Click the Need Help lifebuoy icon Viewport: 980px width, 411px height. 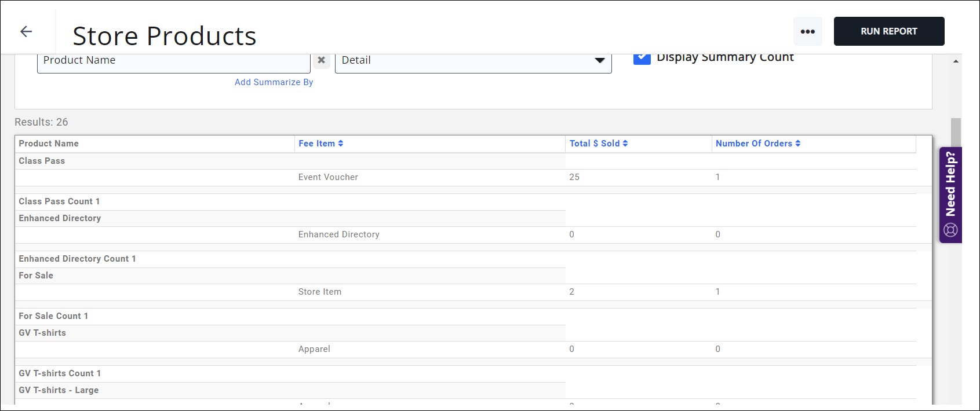click(x=950, y=230)
